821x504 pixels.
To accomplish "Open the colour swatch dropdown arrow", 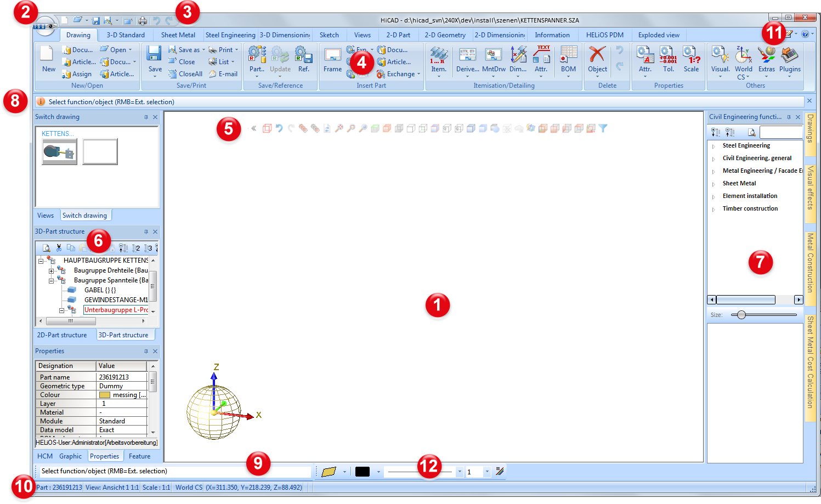I will coord(378,472).
